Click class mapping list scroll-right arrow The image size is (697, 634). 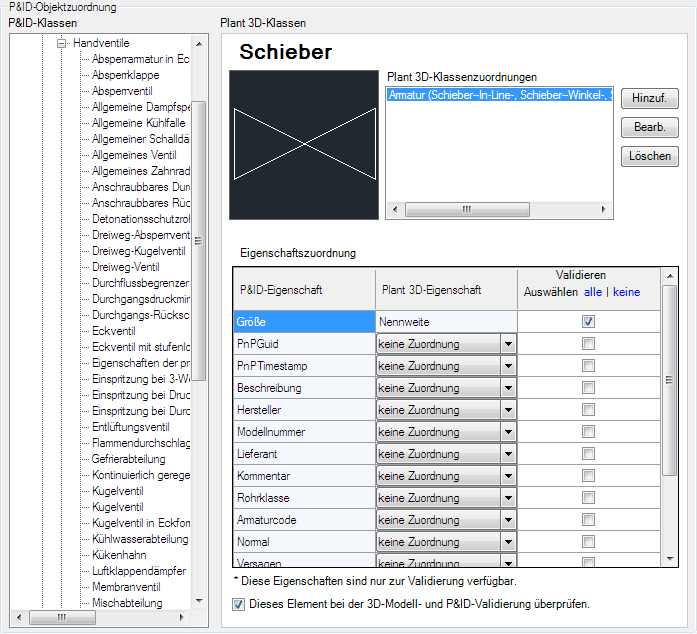click(603, 209)
